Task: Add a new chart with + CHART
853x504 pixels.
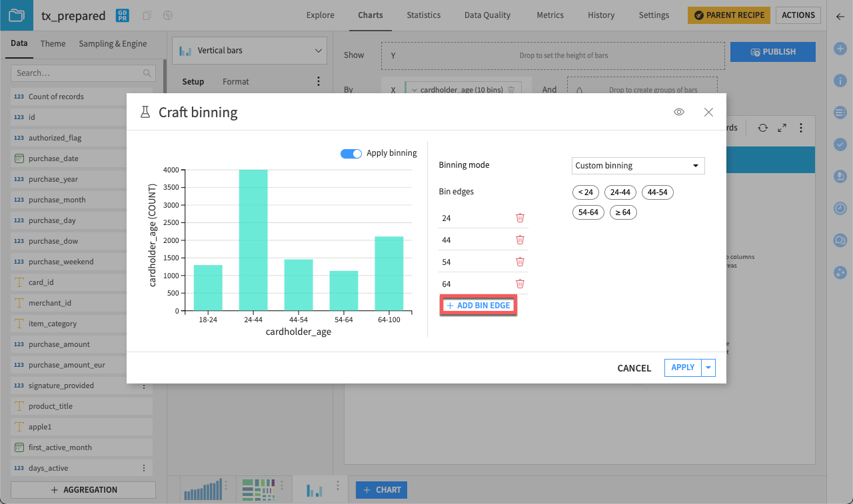Action: tap(381, 490)
